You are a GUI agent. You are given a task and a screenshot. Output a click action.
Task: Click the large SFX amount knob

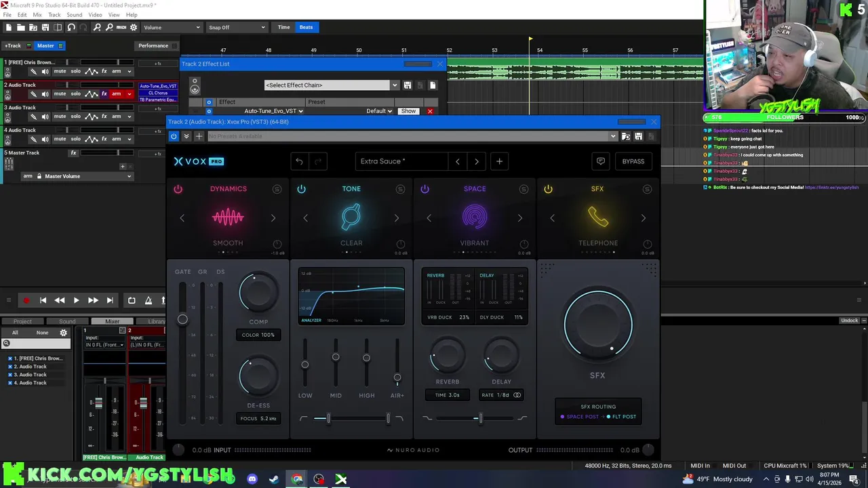pyautogui.click(x=597, y=325)
